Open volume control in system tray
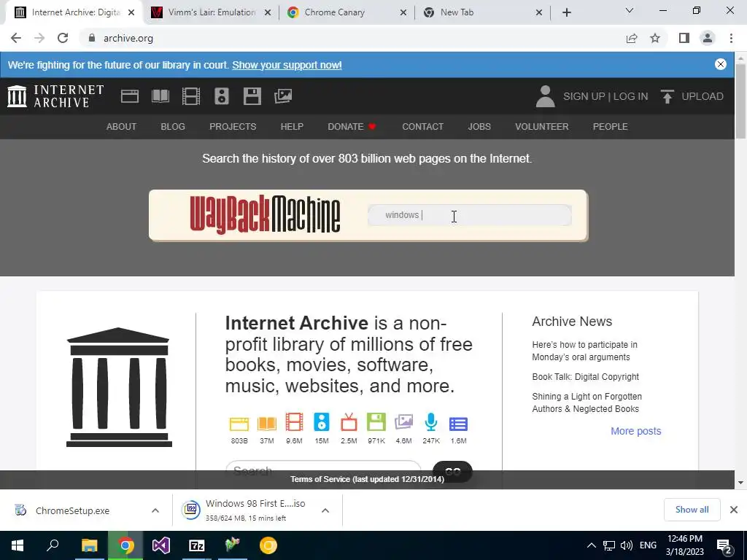The height and width of the screenshot is (560, 747). point(627,545)
